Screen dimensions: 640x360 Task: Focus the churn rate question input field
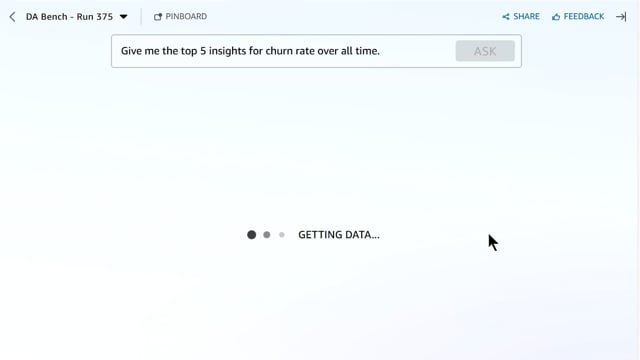[x=282, y=51]
